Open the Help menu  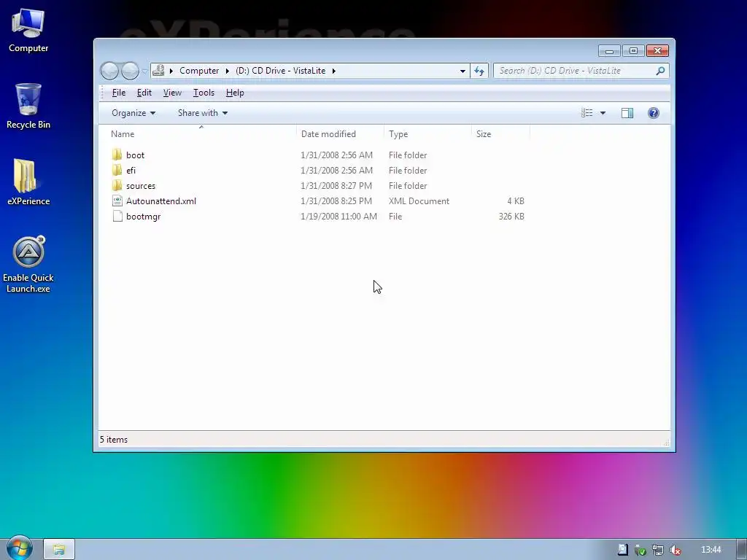[235, 93]
